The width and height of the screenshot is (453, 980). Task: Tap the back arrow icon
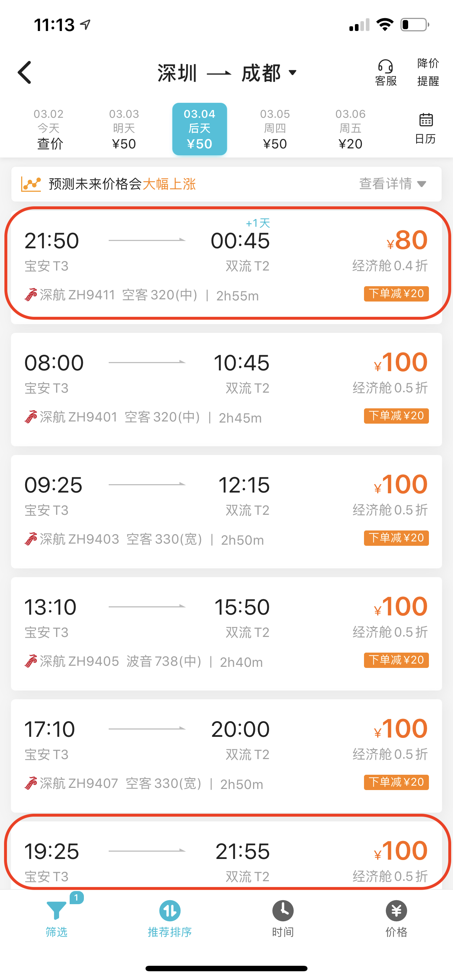25,72
